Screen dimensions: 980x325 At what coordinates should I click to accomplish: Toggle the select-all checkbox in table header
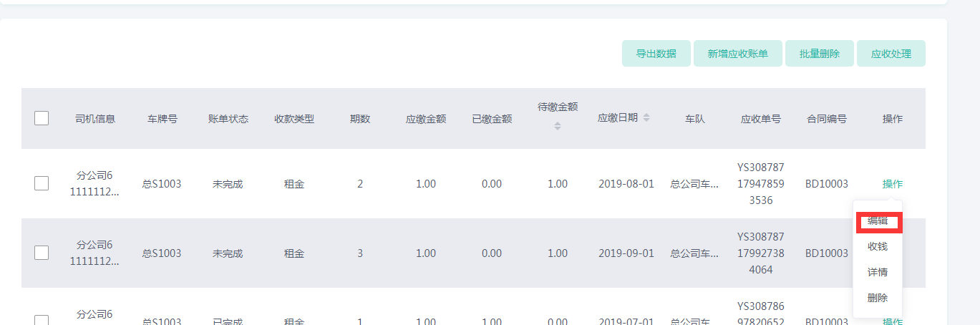point(42,118)
